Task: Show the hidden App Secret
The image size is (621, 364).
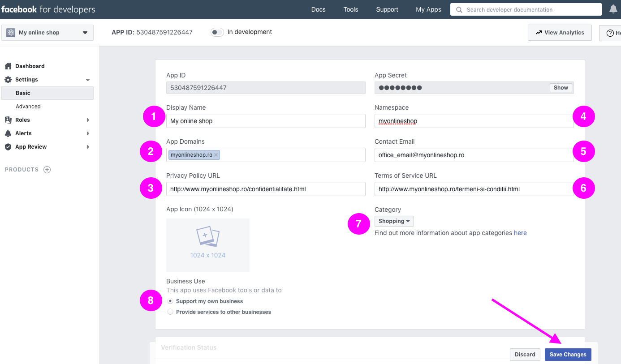Action: pos(561,88)
